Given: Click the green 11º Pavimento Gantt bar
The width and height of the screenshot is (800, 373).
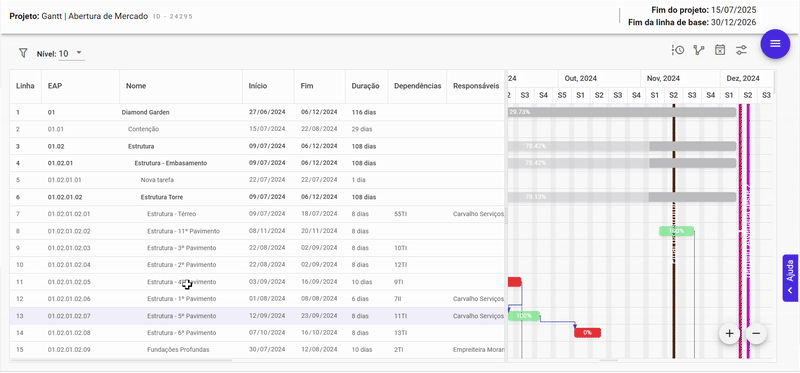Looking at the screenshot, I should click(x=677, y=231).
